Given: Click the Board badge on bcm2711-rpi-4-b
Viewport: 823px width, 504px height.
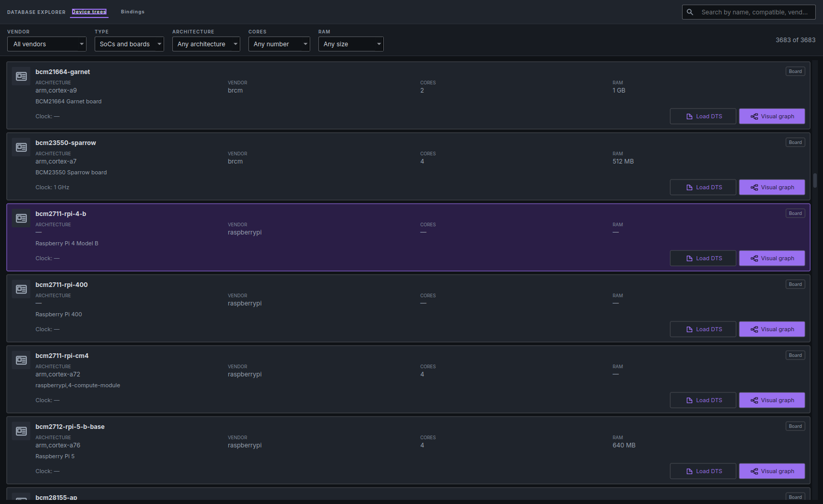Looking at the screenshot, I should 795,213.
